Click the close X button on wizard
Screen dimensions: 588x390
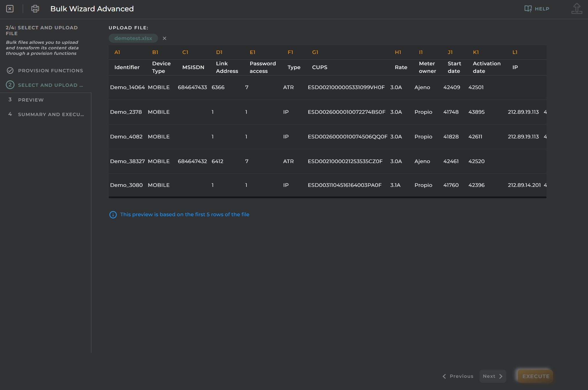[10, 9]
